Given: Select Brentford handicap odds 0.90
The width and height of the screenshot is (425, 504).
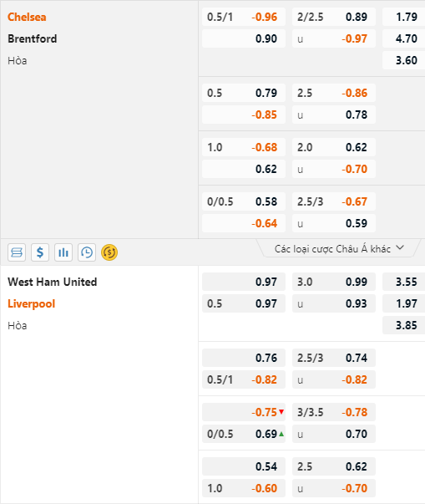Looking at the screenshot, I should [244, 38].
